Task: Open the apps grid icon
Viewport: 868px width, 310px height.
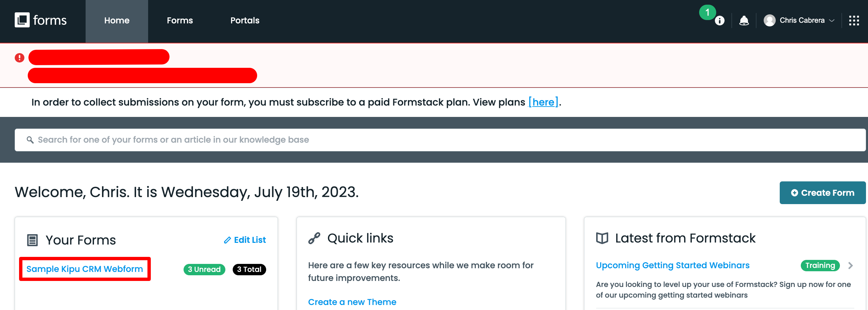Action: point(854,20)
